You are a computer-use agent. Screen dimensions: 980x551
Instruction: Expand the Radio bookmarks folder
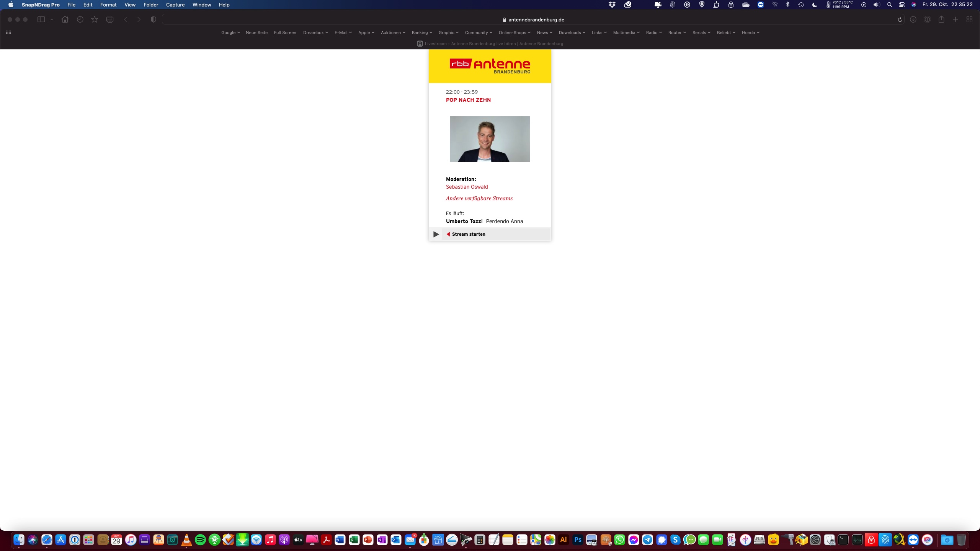click(653, 33)
